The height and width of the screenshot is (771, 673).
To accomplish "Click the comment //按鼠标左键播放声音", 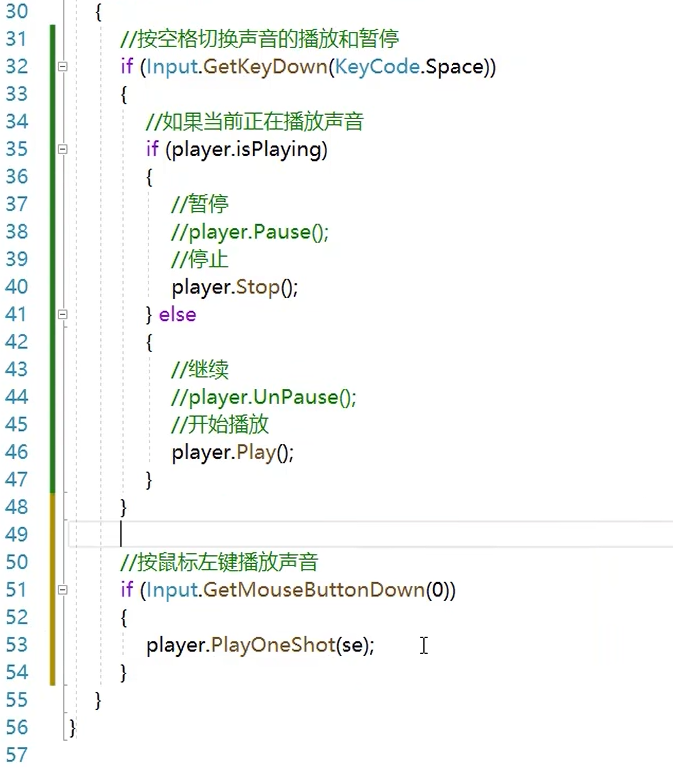I will [220, 562].
